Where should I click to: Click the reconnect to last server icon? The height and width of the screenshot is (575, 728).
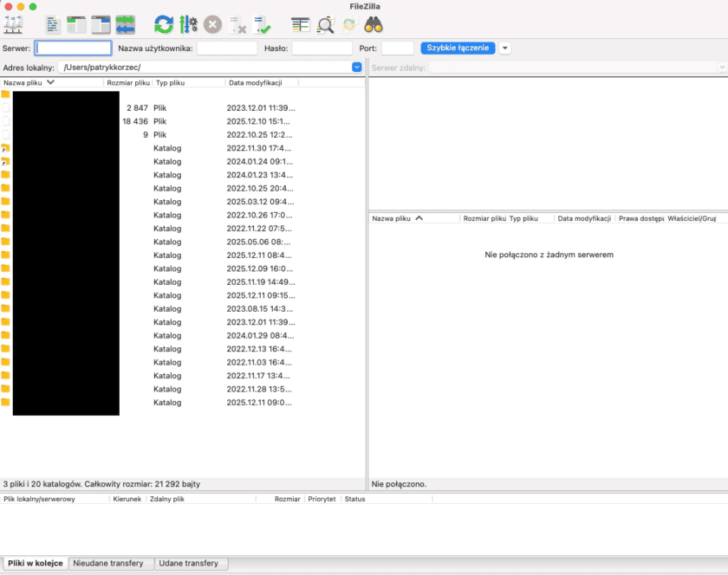click(x=263, y=24)
